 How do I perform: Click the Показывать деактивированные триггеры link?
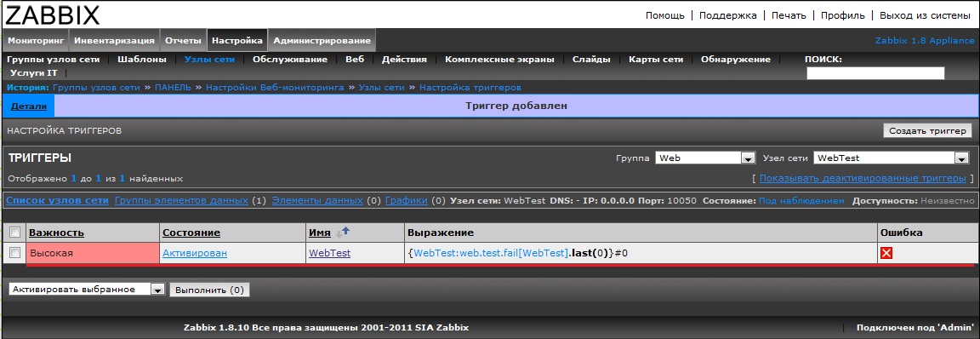(863, 179)
